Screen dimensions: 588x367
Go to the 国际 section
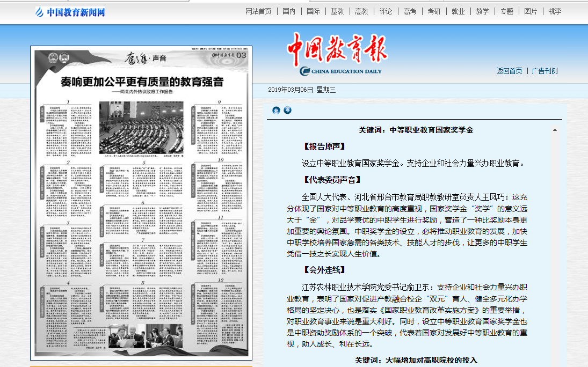[x=313, y=11]
